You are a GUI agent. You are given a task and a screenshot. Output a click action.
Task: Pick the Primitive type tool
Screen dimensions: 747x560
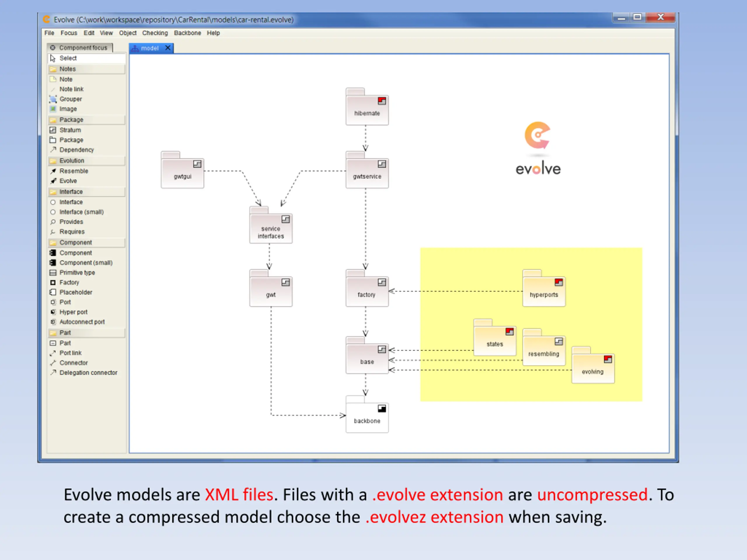point(77,272)
